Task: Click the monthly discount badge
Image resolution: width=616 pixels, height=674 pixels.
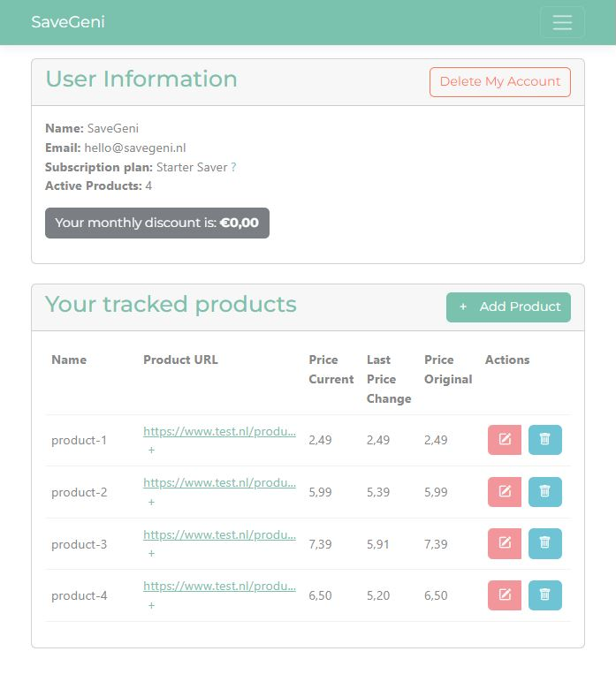Action: 157,223
